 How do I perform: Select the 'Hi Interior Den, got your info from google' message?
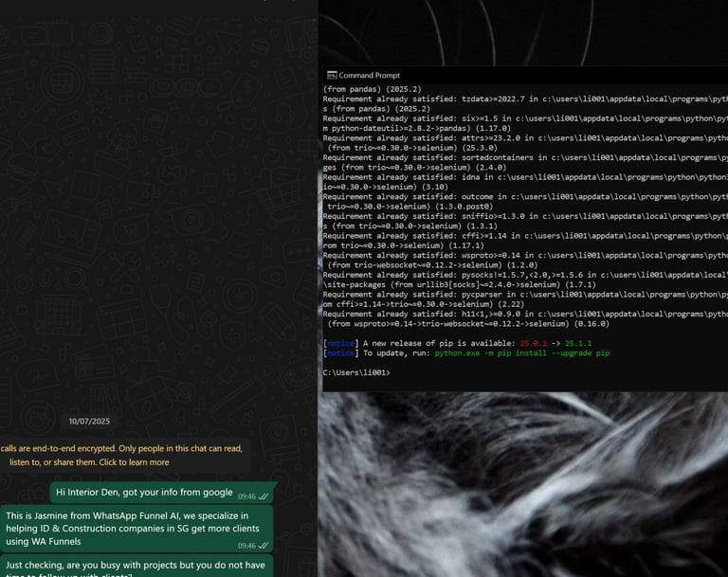[162, 493]
